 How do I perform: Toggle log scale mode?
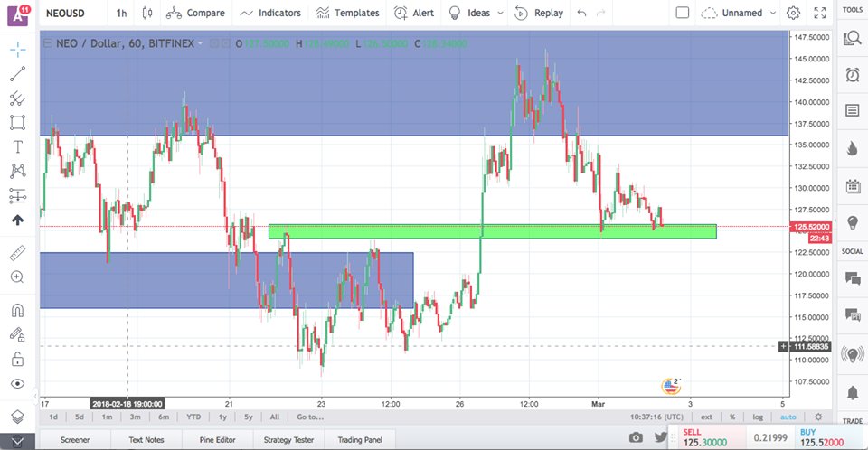758,417
